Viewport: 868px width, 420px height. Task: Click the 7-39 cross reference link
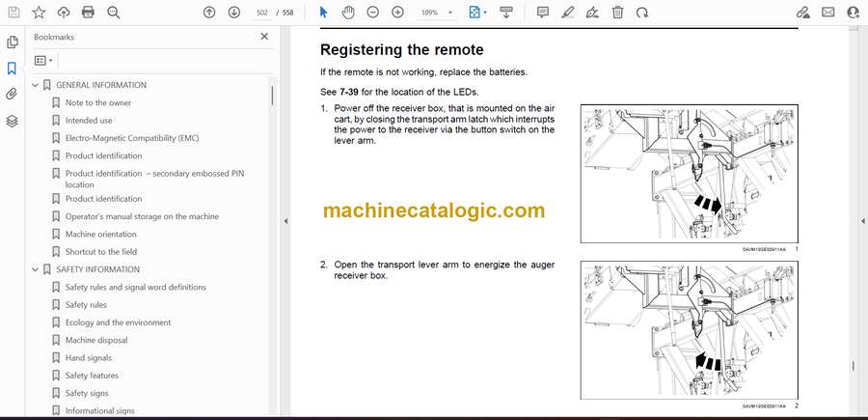(x=349, y=92)
